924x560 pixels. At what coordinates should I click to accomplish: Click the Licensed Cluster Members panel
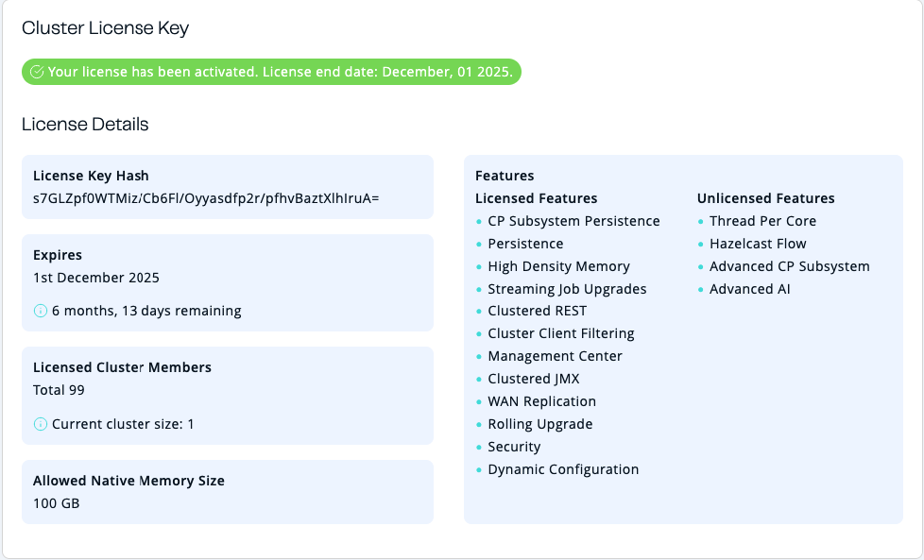coord(227,395)
